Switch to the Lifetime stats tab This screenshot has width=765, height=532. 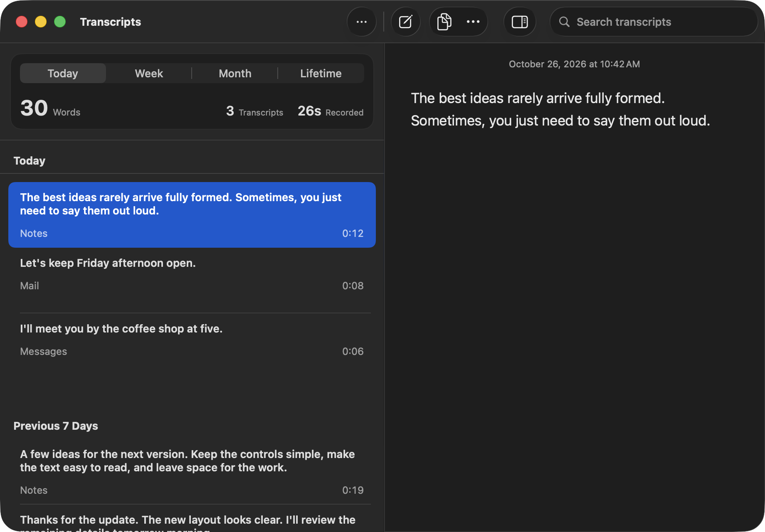tap(321, 73)
